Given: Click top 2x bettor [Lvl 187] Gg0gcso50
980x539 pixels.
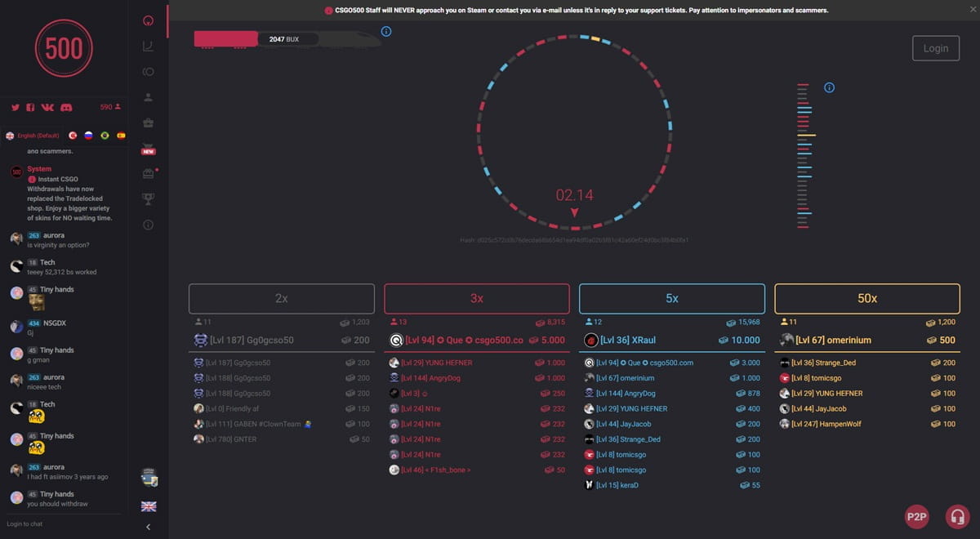Looking at the screenshot, I should (x=282, y=340).
